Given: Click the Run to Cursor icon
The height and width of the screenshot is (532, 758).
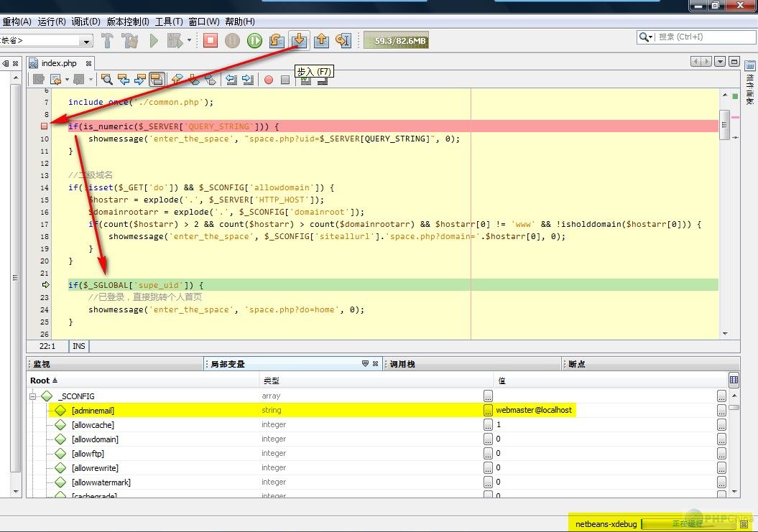Looking at the screenshot, I should coord(343,41).
